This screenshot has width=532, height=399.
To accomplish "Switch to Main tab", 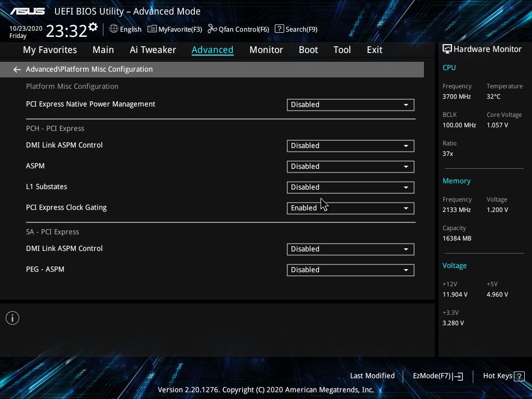I will [103, 50].
